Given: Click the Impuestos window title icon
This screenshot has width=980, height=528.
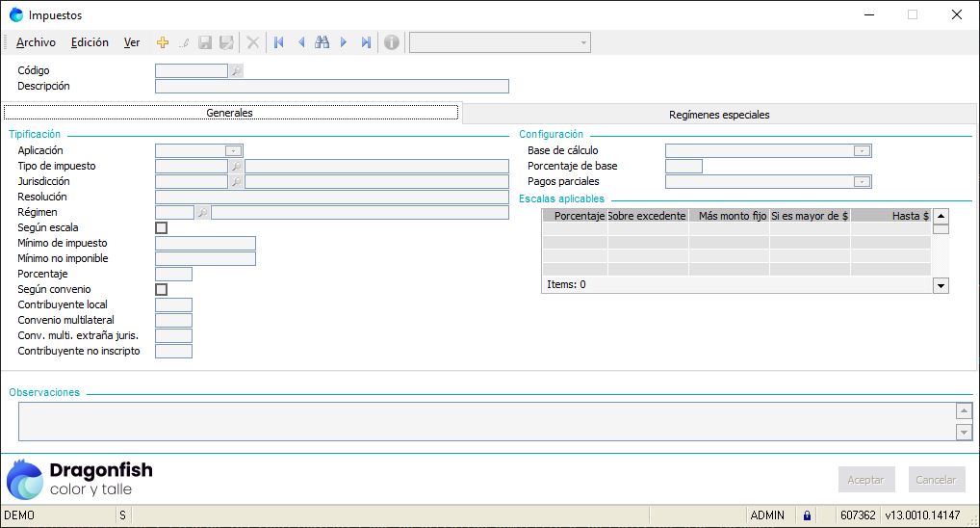Looking at the screenshot, I should 15,15.
